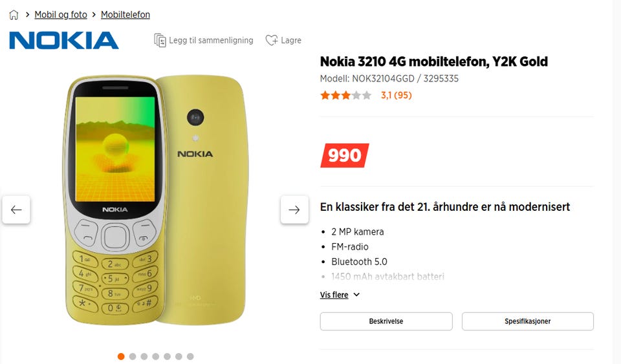Select second image carousel dot
621x364 pixels.
coord(133,356)
